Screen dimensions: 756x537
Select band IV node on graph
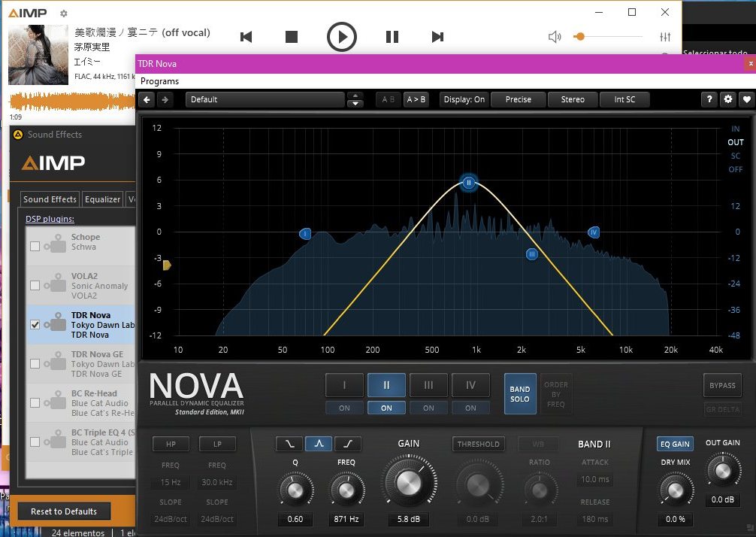click(x=594, y=232)
